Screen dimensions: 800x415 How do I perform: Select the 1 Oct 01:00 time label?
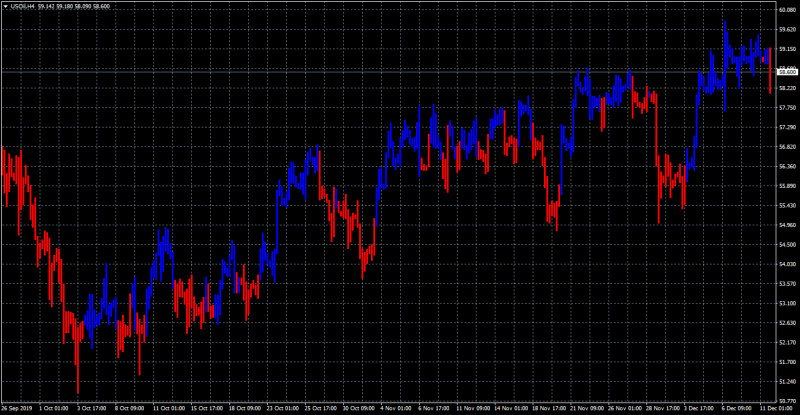click(x=54, y=408)
